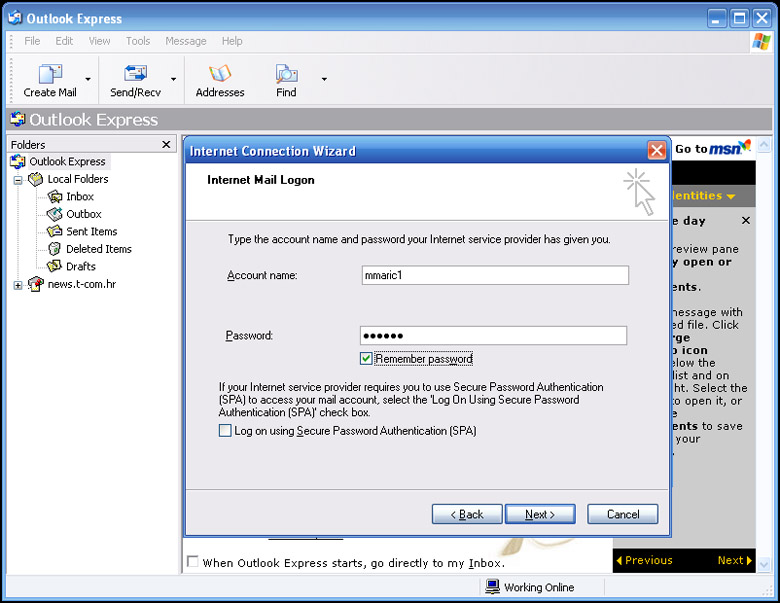Open the Find dropdown arrow
The image size is (780, 603).
(x=324, y=79)
